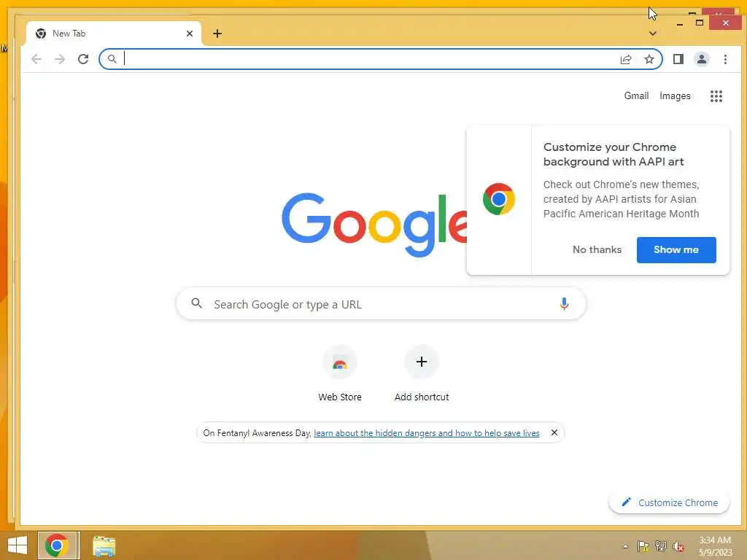Open Chrome's three-dot menu
Image resolution: width=747 pixels, height=560 pixels.
(x=725, y=59)
